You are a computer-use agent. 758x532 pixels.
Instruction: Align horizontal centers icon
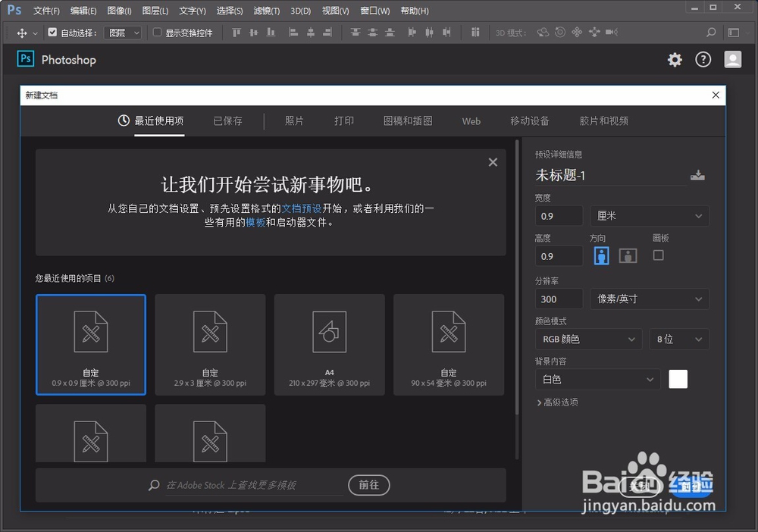[x=310, y=33]
